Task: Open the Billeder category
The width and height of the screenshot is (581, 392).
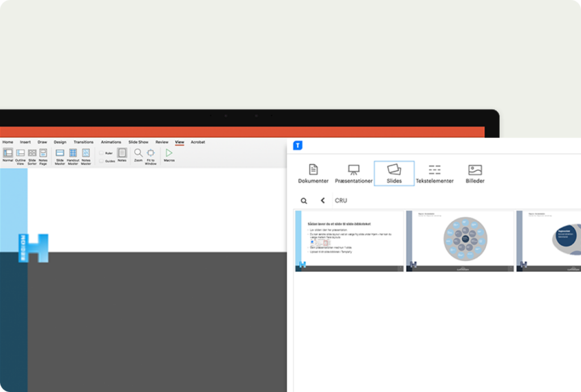Action: click(x=475, y=174)
